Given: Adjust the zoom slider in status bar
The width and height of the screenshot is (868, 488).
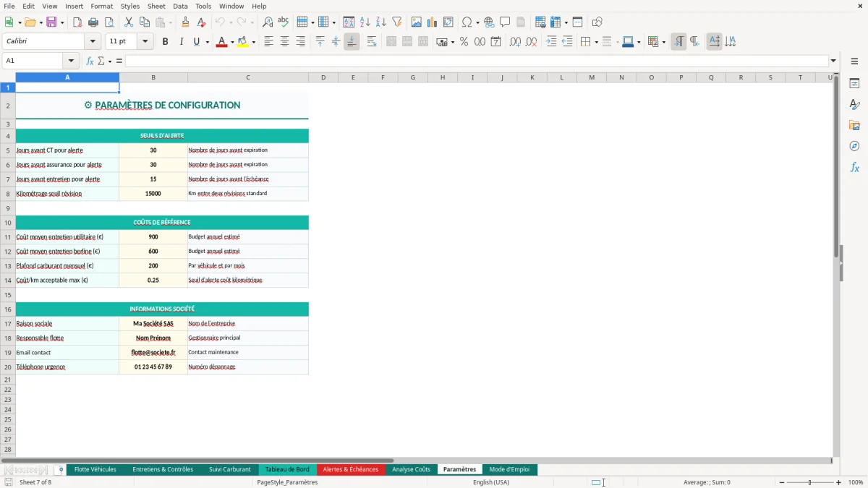Looking at the screenshot, I should pyautogui.click(x=809, y=482).
